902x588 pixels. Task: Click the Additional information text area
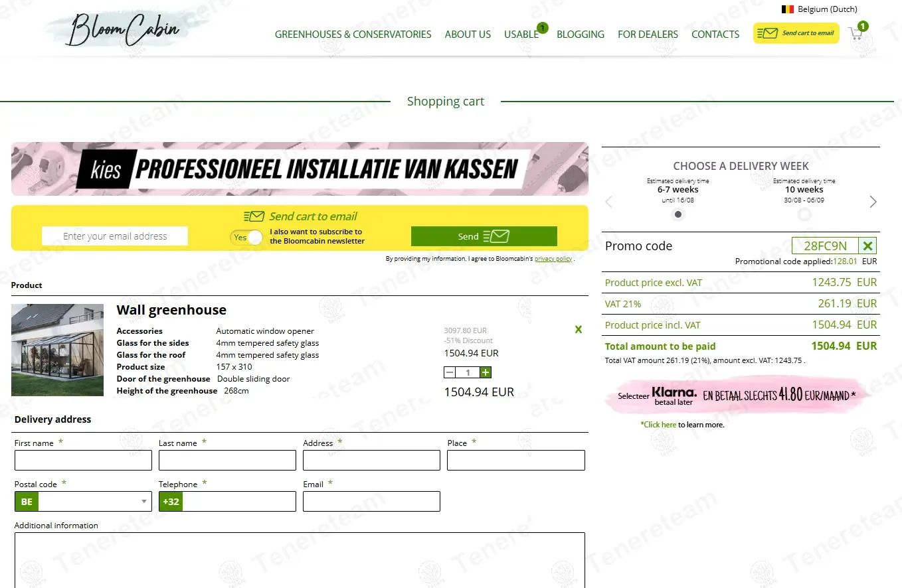(300, 560)
